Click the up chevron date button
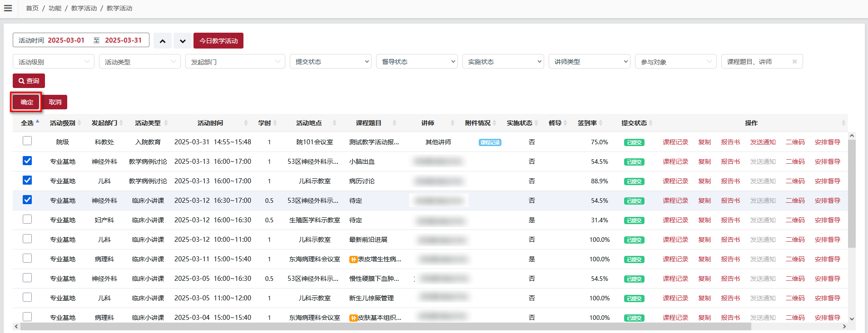Viewport: 868px width, 333px height. pyautogui.click(x=163, y=41)
